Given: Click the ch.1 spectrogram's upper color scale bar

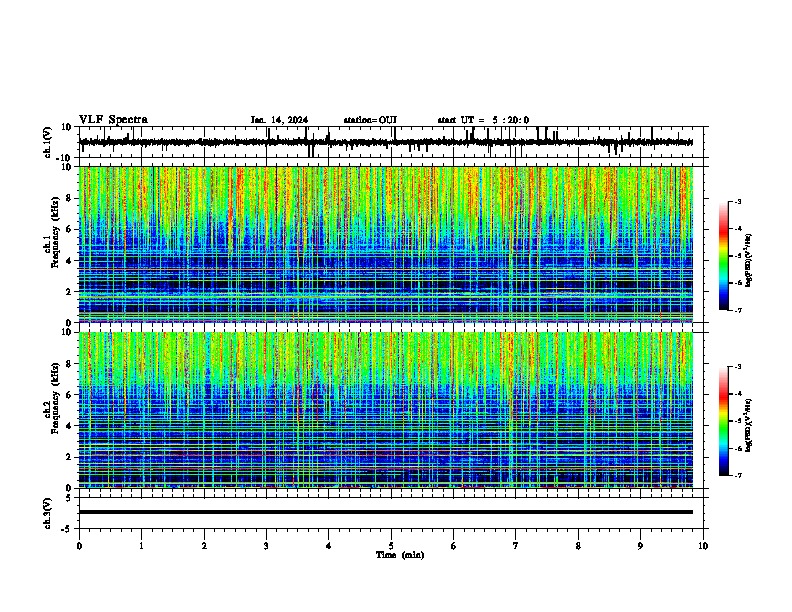Looking at the screenshot, I should 724,256.
